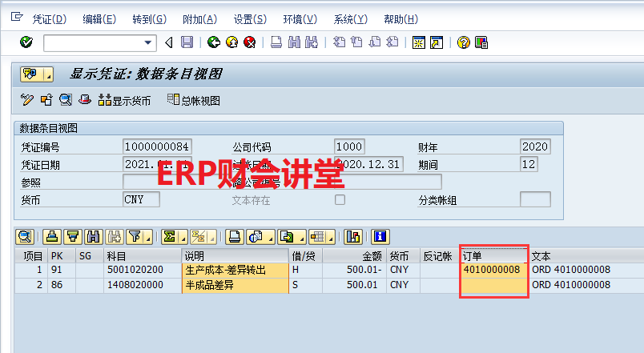Expand the summation Σ dropdown arrow

tap(182, 236)
